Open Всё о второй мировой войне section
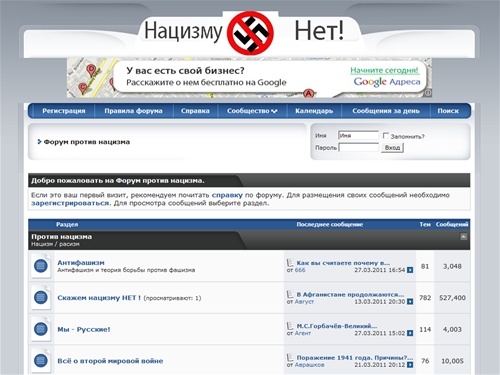The height and width of the screenshot is (375, 500). [110, 361]
